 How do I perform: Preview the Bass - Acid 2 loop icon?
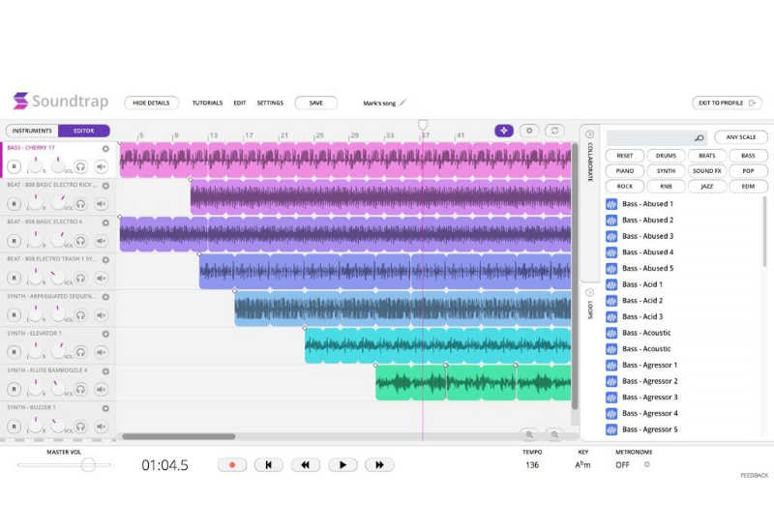click(611, 301)
